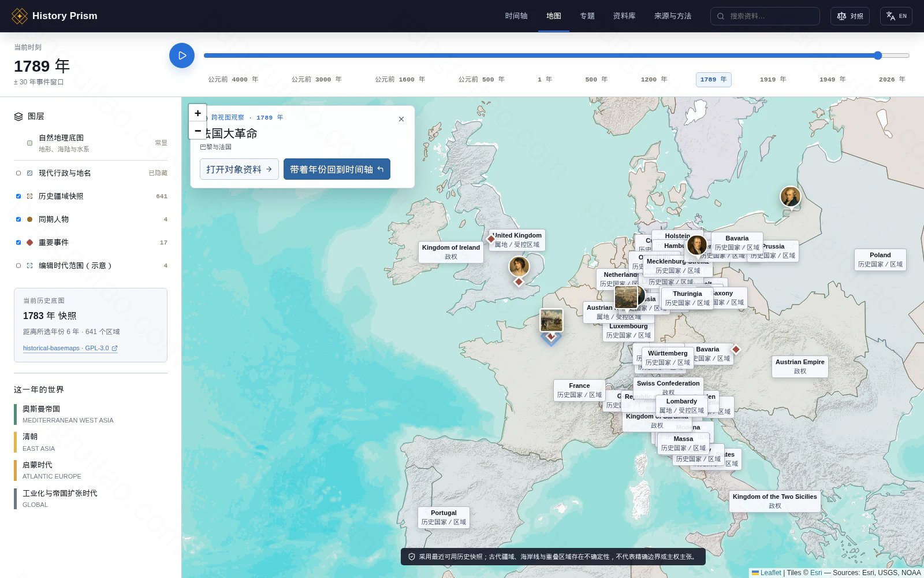Image resolution: width=924 pixels, height=578 pixels.
Task: Click the Luxembourg map label
Action: [x=628, y=331]
